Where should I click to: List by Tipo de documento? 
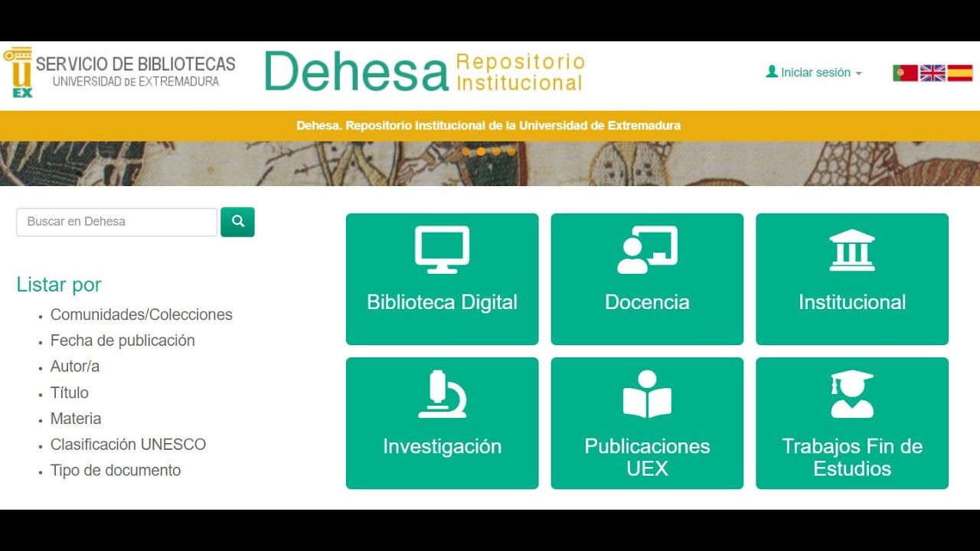116,471
